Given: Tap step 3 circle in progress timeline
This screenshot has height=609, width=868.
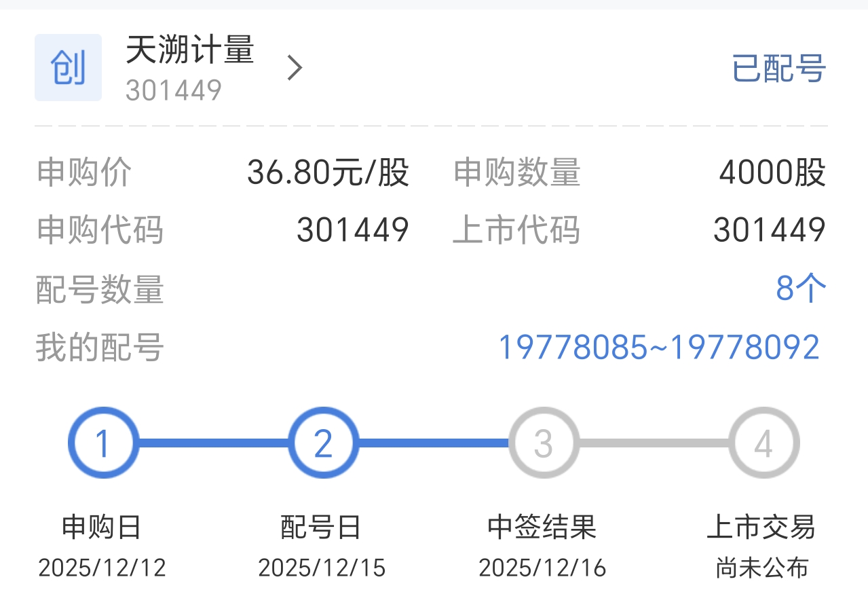Looking at the screenshot, I should click(x=544, y=443).
